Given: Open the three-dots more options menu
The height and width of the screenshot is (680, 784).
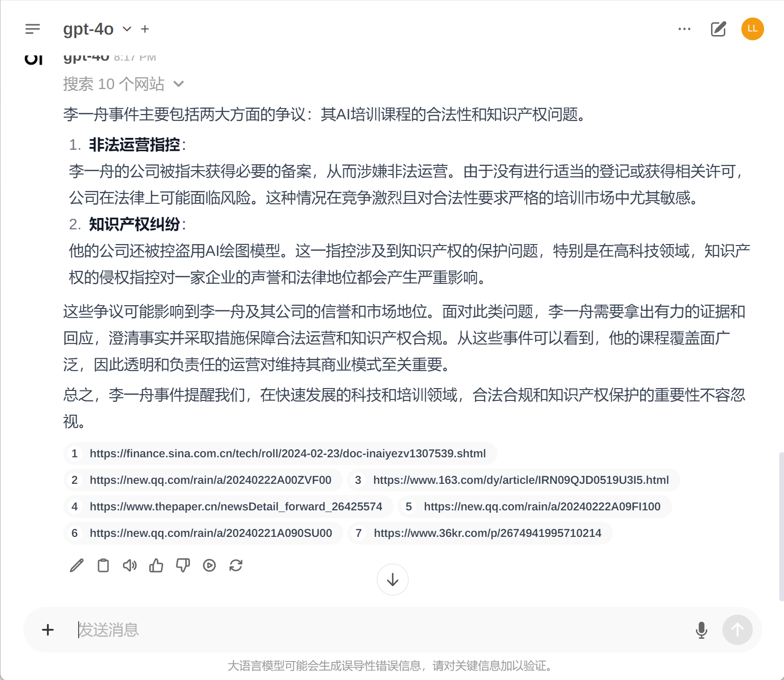Looking at the screenshot, I should click(685, 29).
